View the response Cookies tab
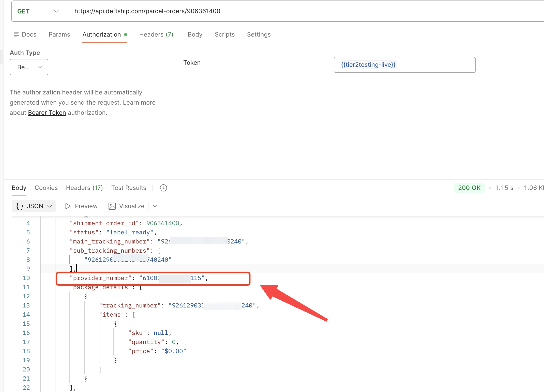 point(46,188)
